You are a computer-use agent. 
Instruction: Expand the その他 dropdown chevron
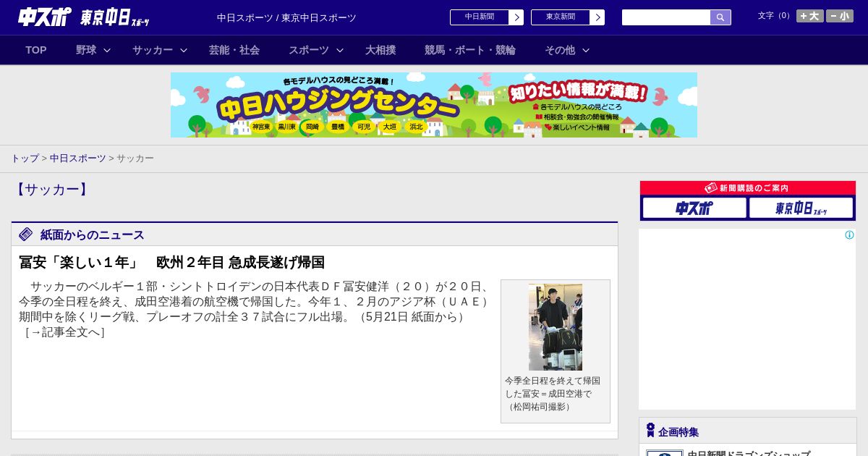[x=586, y=50]
